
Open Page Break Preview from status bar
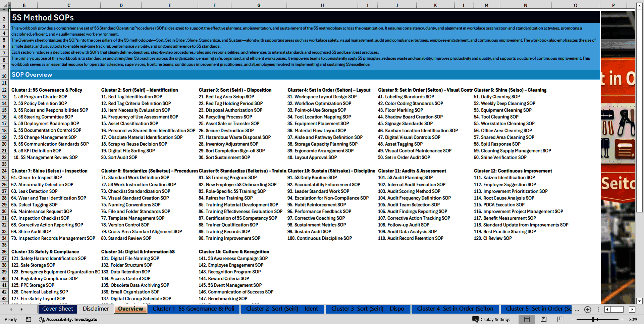tap(560, 319)
